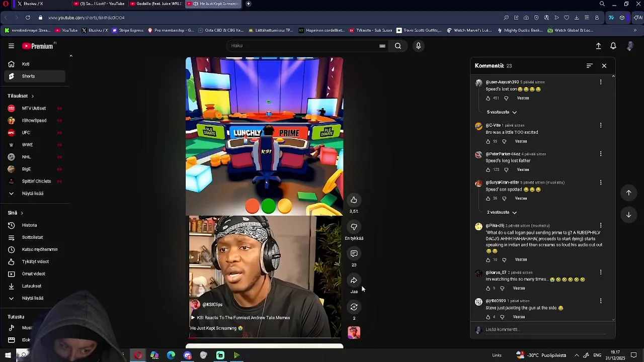Select Koti in the sidebar

[x=35, y=64]
